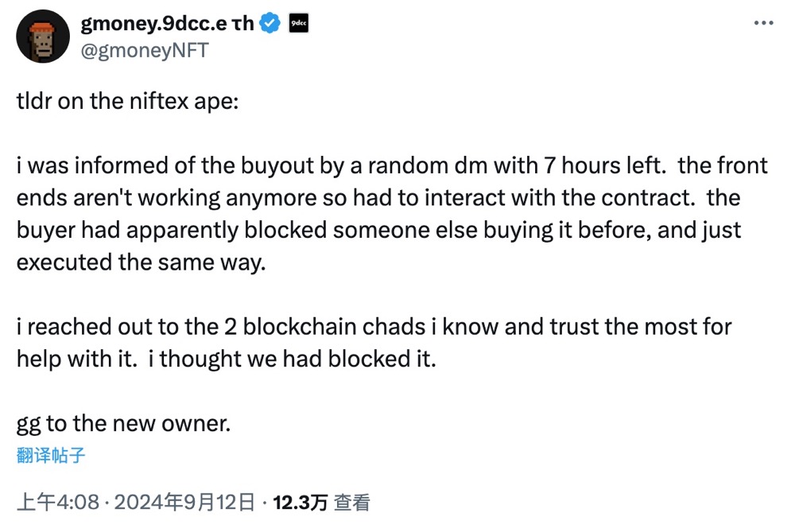Click the 翻译帖子 translate post link
The image size is (795, 532).
coord(51,456)
